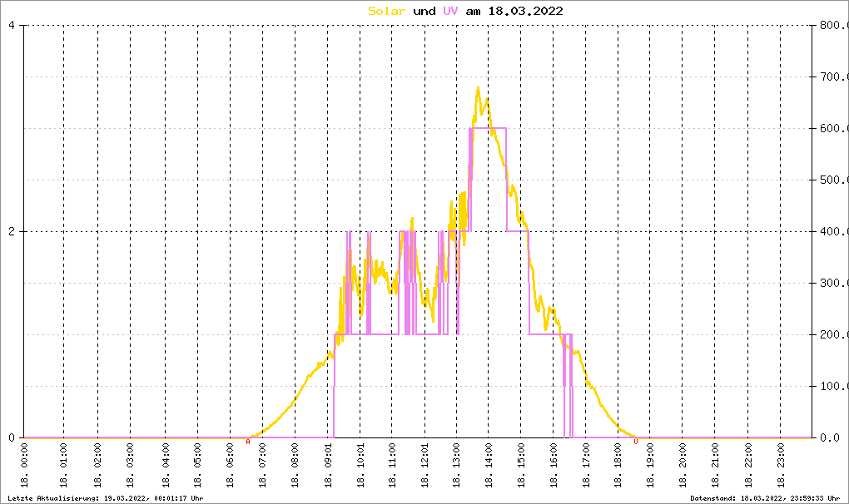Click the time label '18. 05:00'
This screenshot has height=504, width=849.
click(197, 466)
